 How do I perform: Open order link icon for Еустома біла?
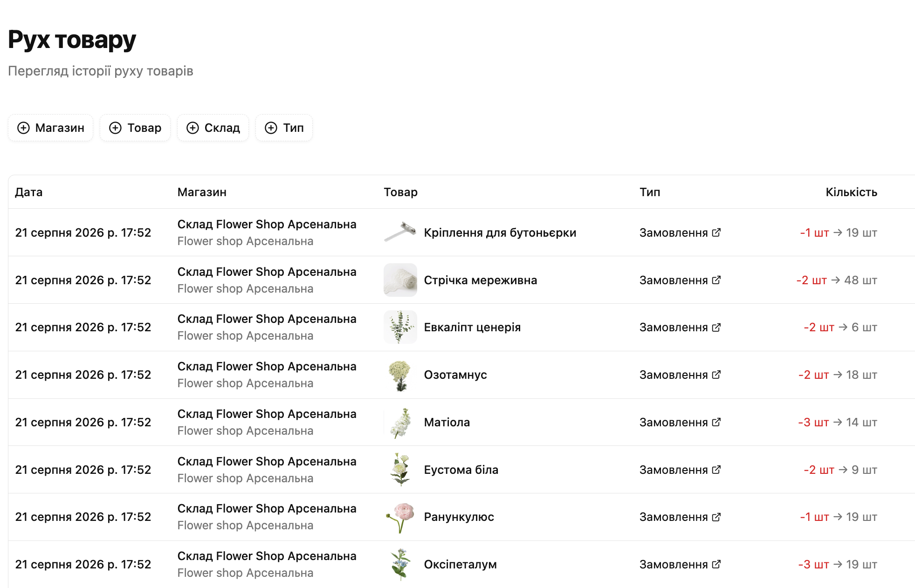[x=716, y=469]
